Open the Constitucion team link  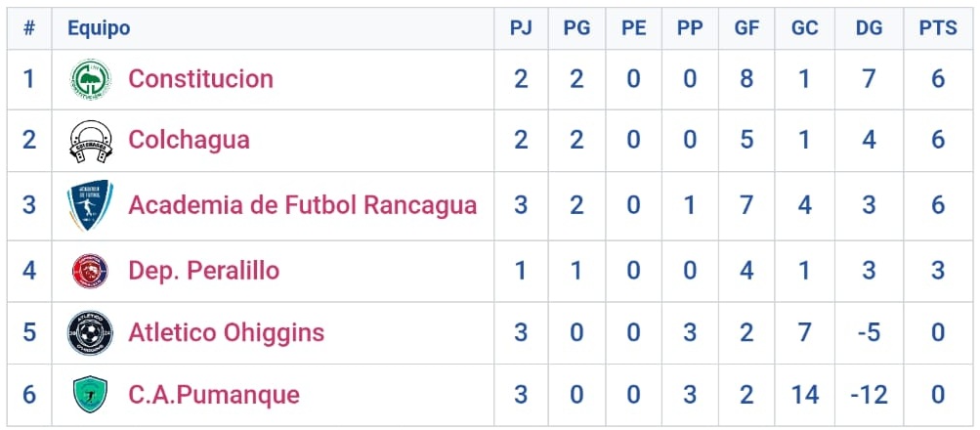click(200, 79)
